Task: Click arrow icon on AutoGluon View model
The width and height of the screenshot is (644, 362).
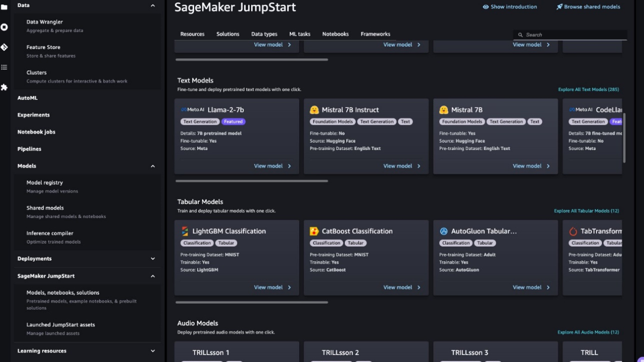Action: pyautogui.click(x=548, y=288)
